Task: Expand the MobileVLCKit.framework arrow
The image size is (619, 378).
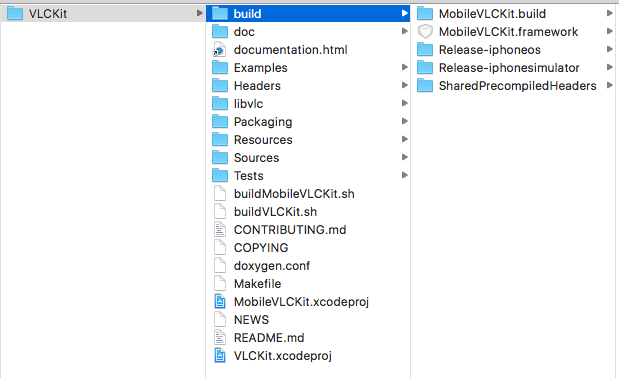Action: [610, 31]
